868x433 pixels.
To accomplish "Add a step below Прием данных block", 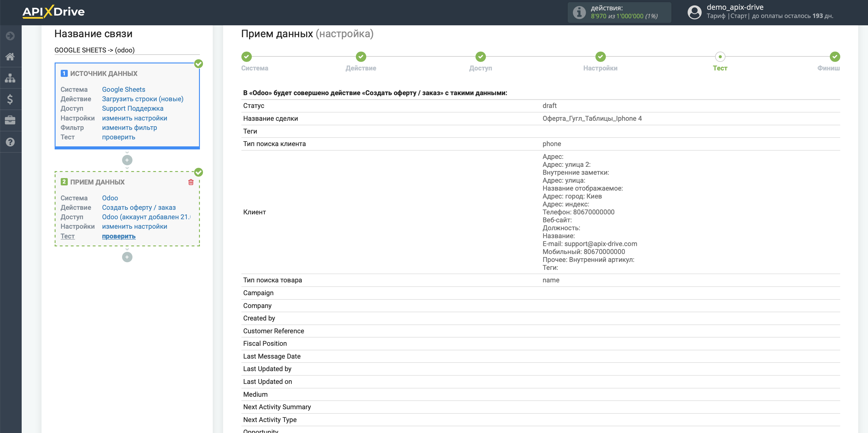I will [127, 257].
